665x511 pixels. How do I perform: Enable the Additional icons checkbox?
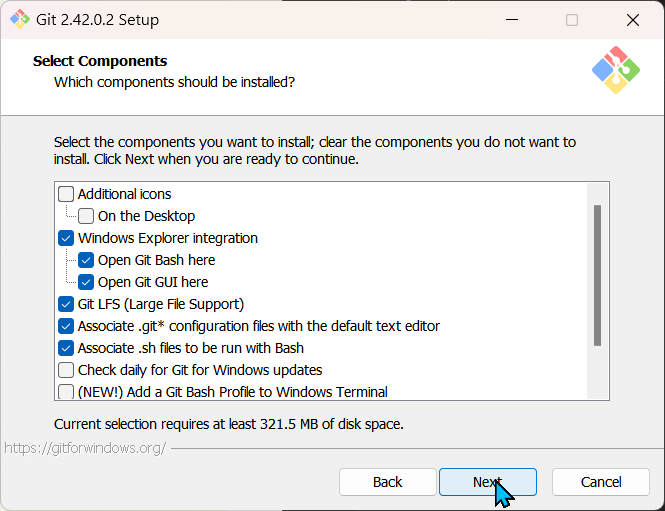click(x=66, y=194)
